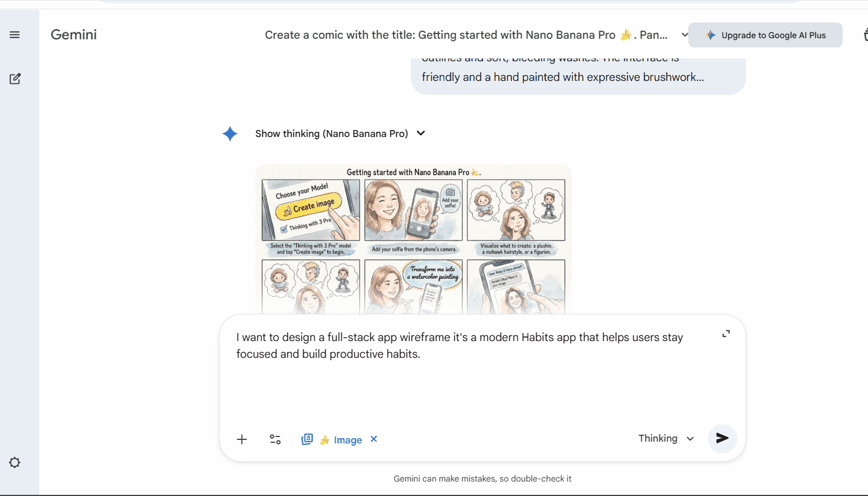Viewport: 868px width, 496px height.
Task: Open the Thinking model dropdown
Action: tap(666, 438)
